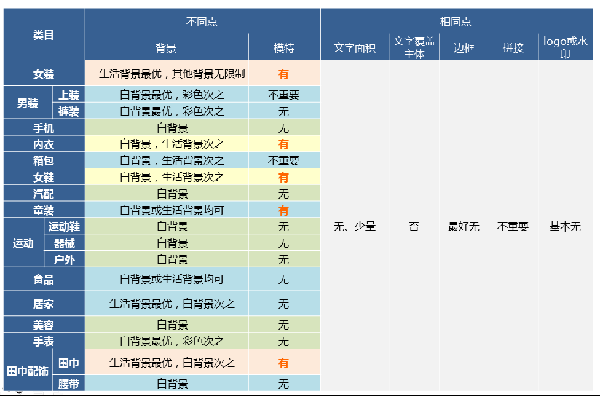The height and width of the screenshot is (396, 600).
Task: Select the 女装 category row label
Action: pyautogui.click(x=44, y=73)
